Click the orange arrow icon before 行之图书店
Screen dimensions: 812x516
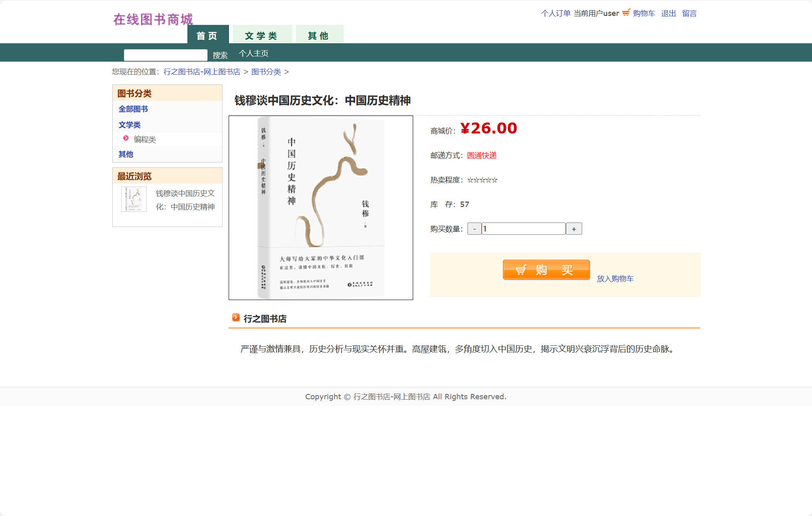point(236,318)
